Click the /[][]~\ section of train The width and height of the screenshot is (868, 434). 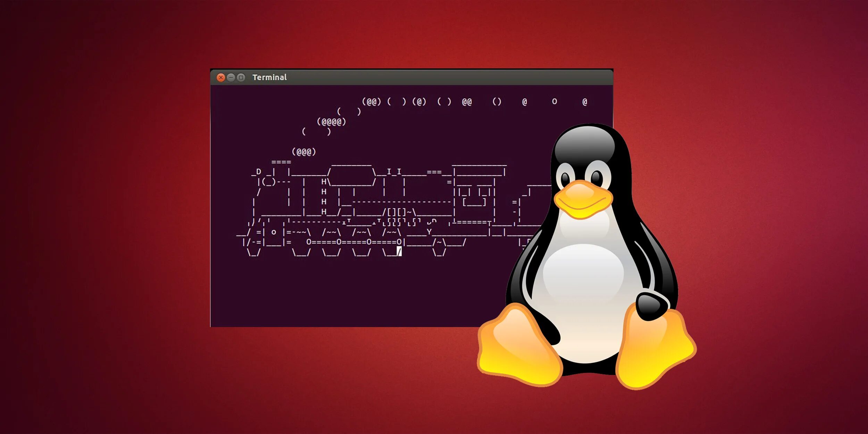(399, 212)
